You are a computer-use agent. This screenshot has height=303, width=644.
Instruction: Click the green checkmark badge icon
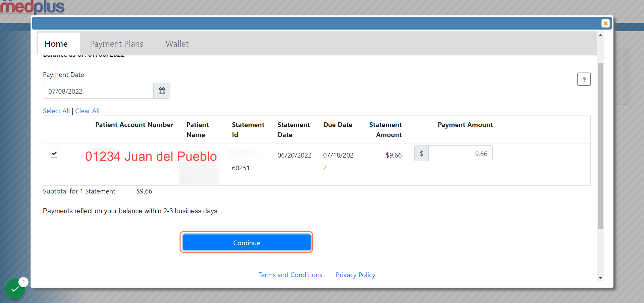tap(15, 289)
